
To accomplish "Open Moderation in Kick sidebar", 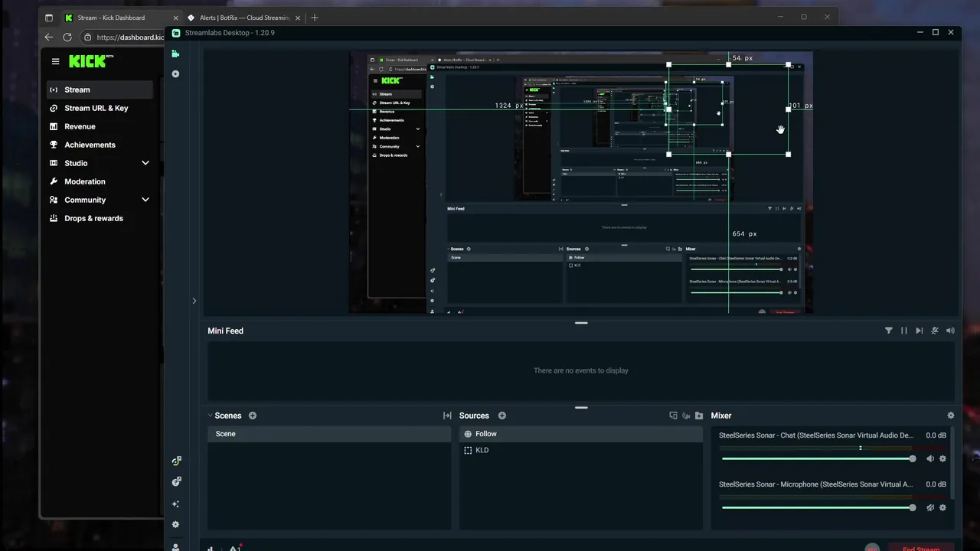I will point(100,181).
